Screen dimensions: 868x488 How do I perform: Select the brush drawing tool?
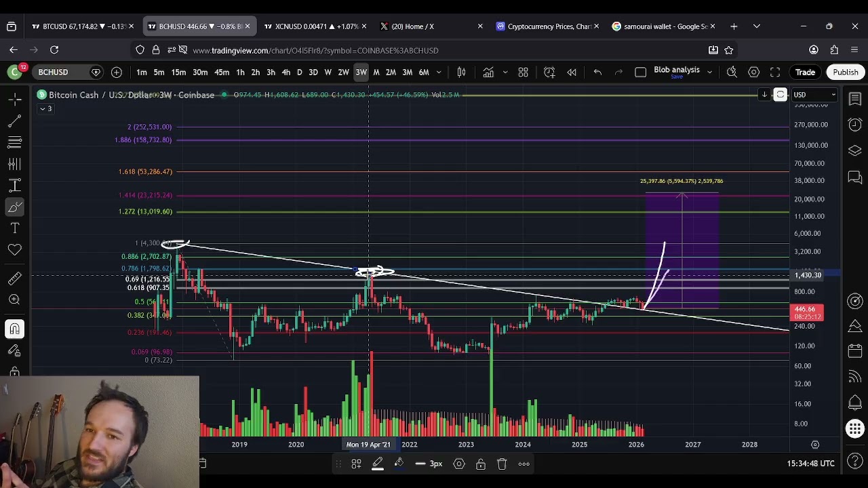14,207
